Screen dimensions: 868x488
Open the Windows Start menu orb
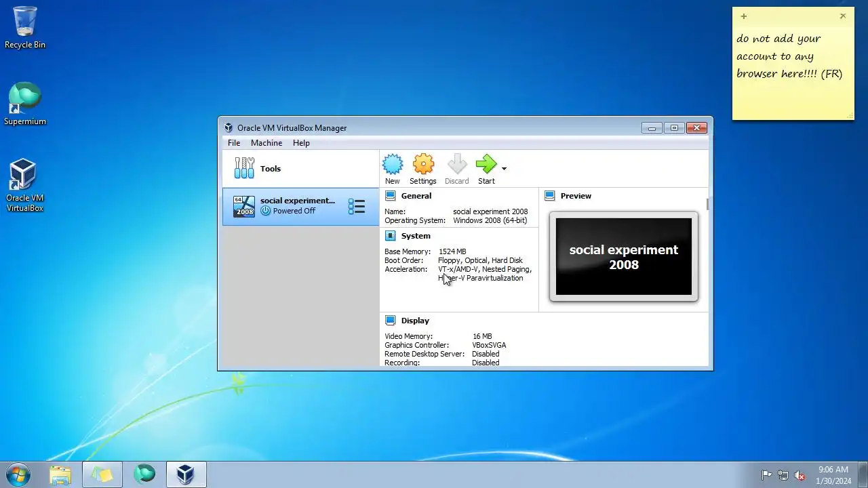coord(18,474)
